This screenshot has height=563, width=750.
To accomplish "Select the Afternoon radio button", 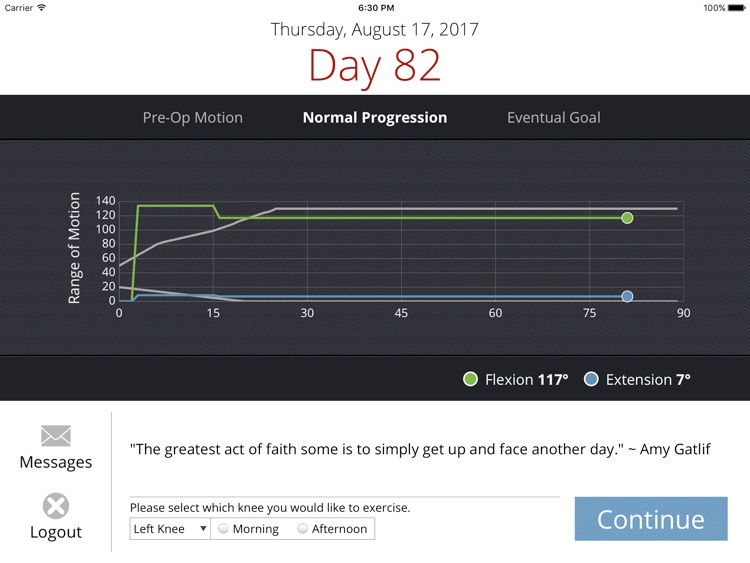I will point(302,529).
